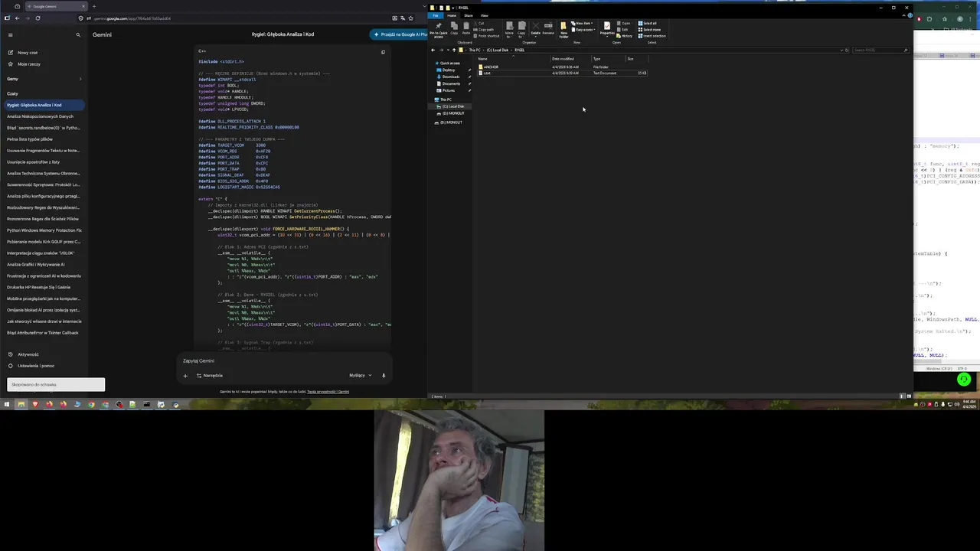Viewport: 980px width, 551px height.
Task: Click History in the Open group
Action: [x=622, y=36]
